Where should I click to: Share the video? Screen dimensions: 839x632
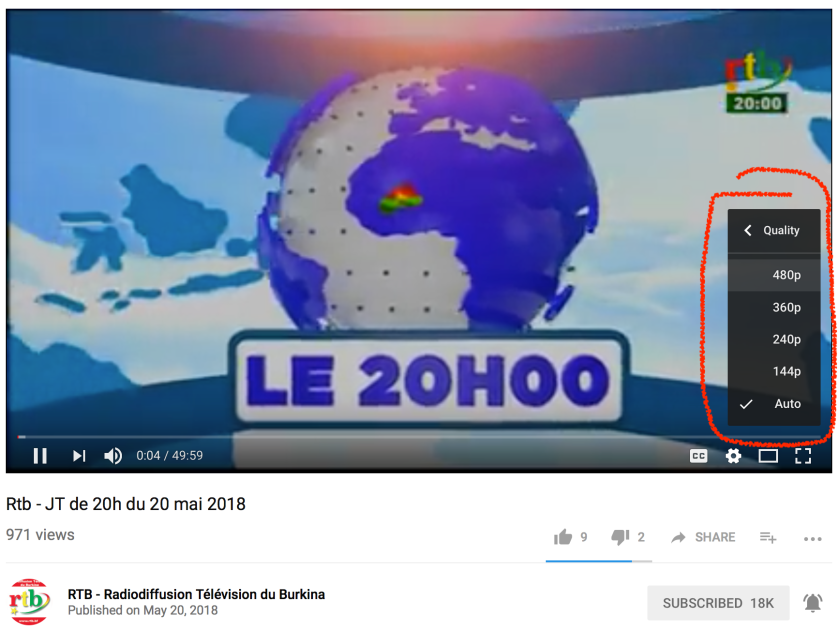coord(703,537)
